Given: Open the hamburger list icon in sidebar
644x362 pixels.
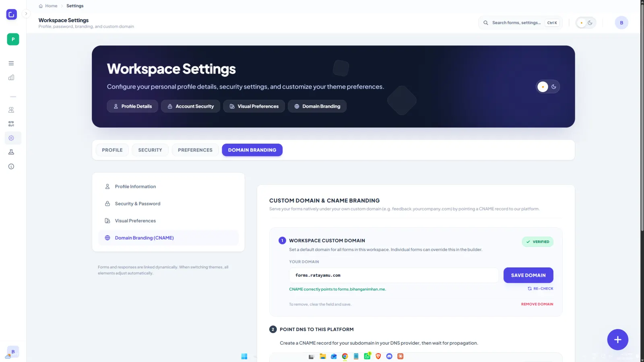Looking at the screenshot, I should click(x=11, y=63).
